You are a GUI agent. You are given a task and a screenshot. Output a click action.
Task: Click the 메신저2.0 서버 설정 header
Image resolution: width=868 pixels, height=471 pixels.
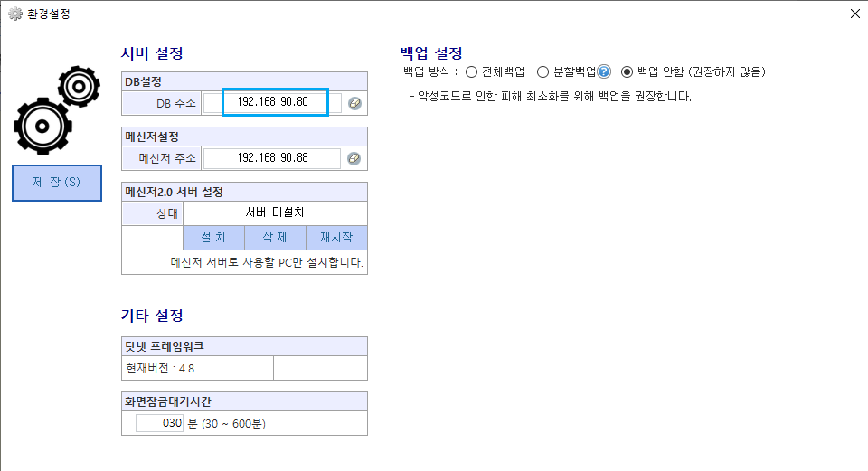[244, 192]
